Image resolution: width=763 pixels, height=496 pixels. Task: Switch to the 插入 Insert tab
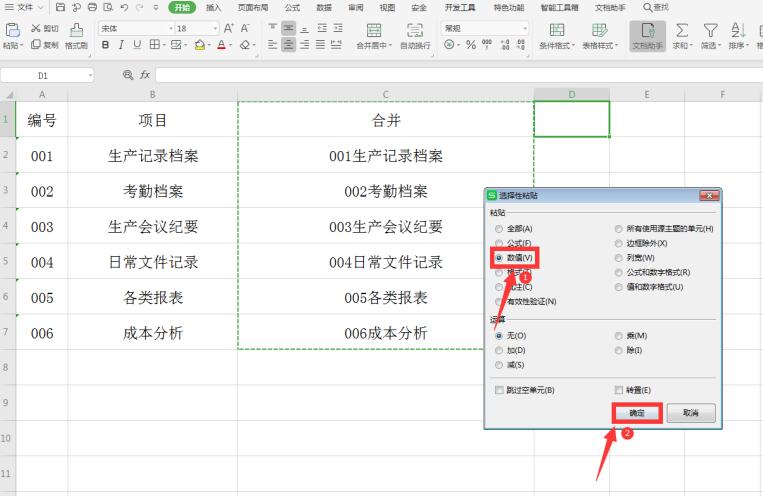[x=213, y=7]
